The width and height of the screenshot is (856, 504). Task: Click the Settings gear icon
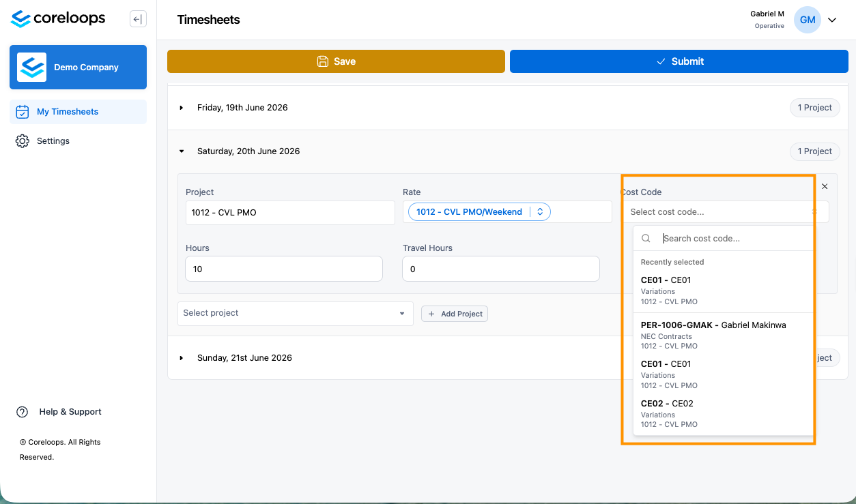point(23,141)
